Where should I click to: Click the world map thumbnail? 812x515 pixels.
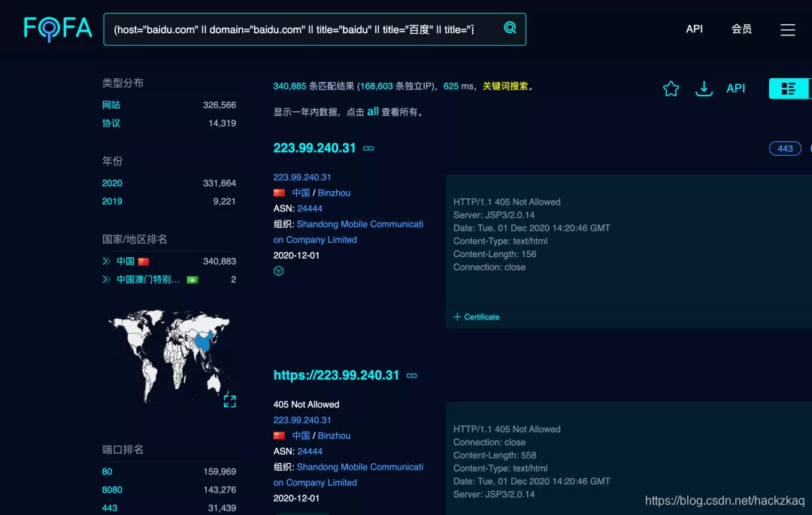pos(168,356)
